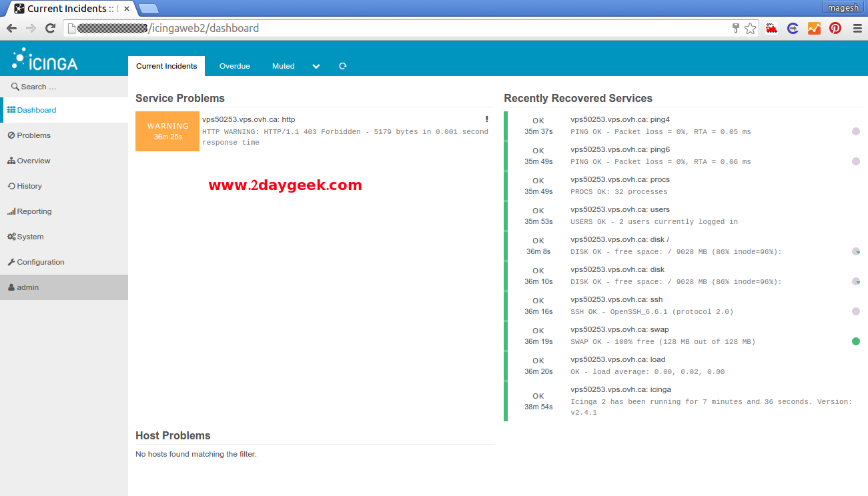
Task: Click the orange chart extension icon
Action: coord(814,28)
